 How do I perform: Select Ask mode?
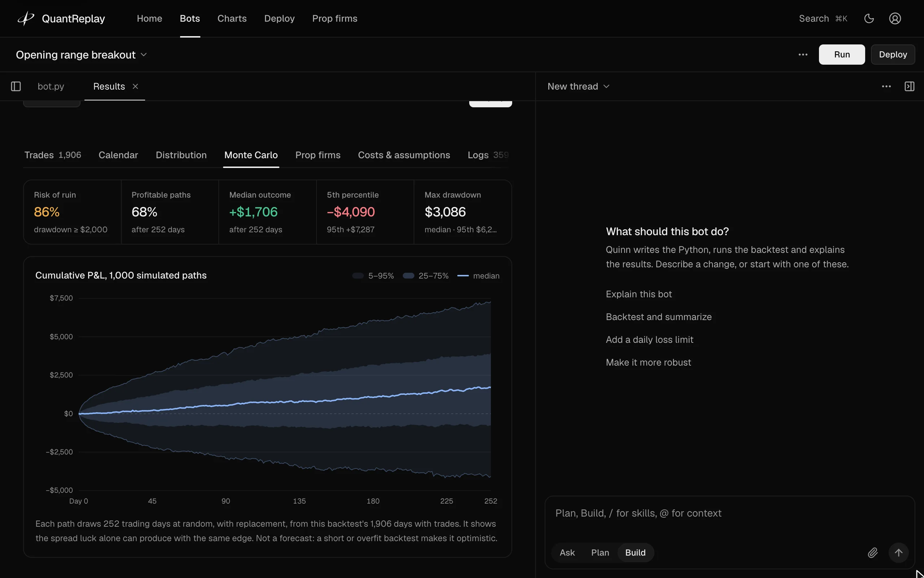(567, 552)
